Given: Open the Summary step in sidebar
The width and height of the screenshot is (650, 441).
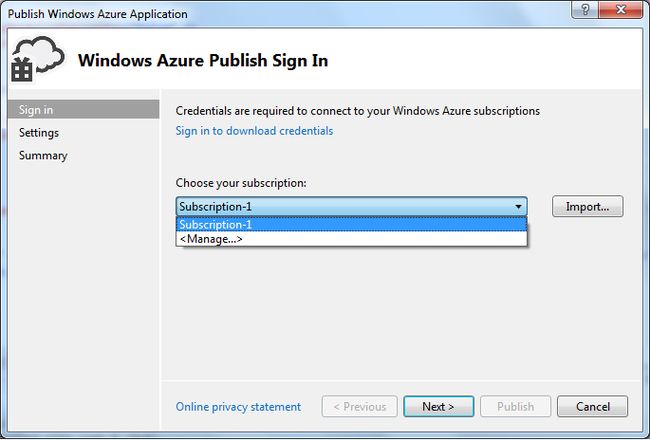Looking at the screenshot, I should pyautogui.click(x=43, y=155).
